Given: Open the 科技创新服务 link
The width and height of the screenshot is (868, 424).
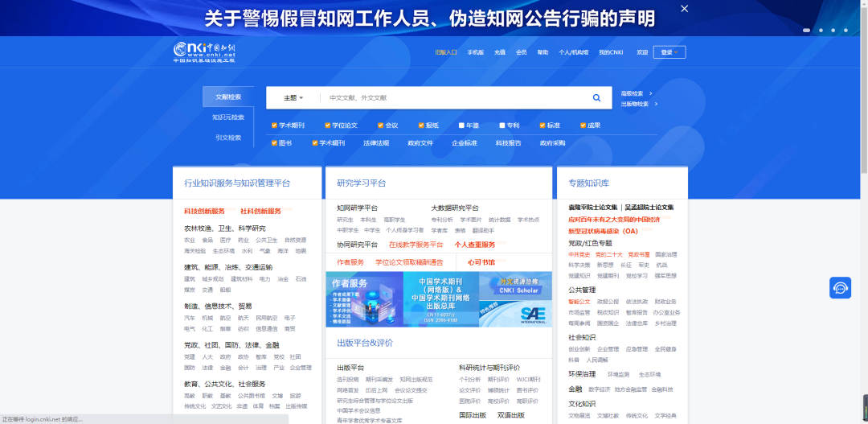Looking at the screenshot, I should [205, 211].
